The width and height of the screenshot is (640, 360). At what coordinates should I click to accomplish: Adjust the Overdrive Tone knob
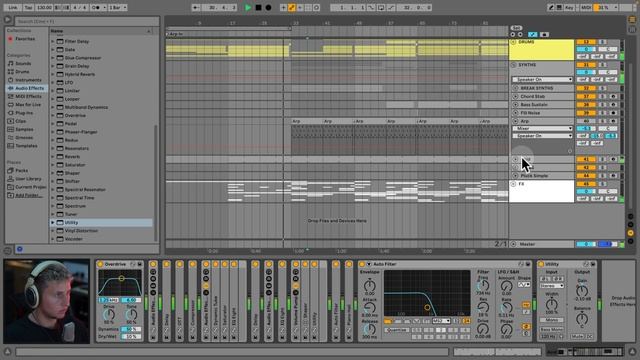pos(131,315)
